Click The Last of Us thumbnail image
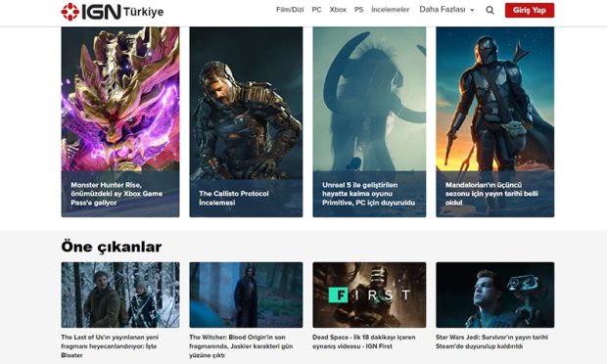Image resolution: width=607 pixels, height=364 pixels. [x=120, y=295]
